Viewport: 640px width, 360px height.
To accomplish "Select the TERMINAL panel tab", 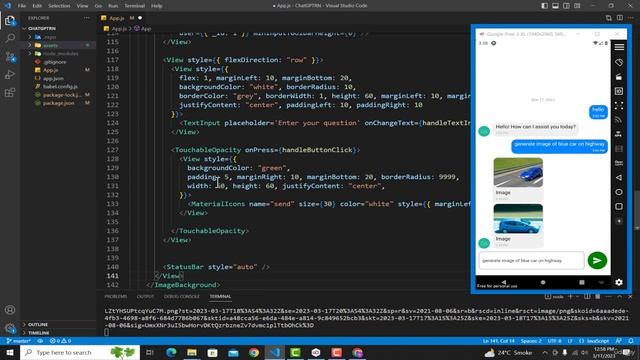I will pos(220,296).
